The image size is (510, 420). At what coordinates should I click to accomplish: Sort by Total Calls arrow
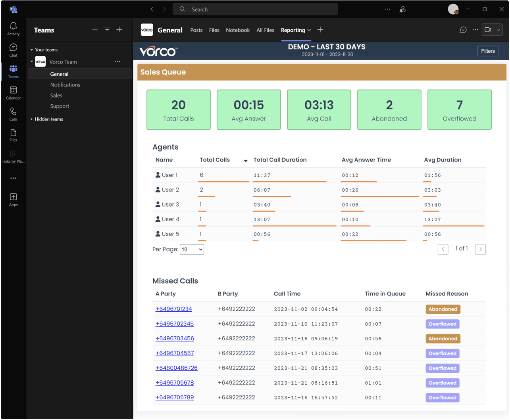(246, 161)
